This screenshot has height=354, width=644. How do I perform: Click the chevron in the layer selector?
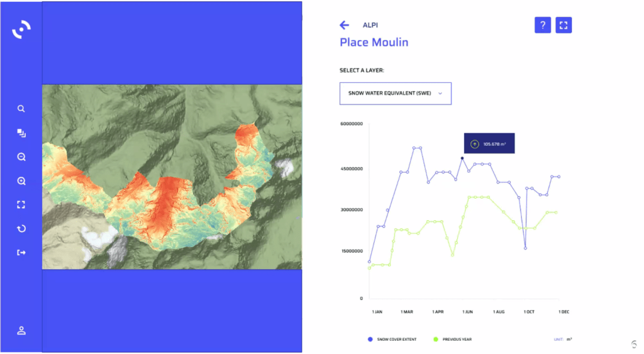[x=440, y=93]
